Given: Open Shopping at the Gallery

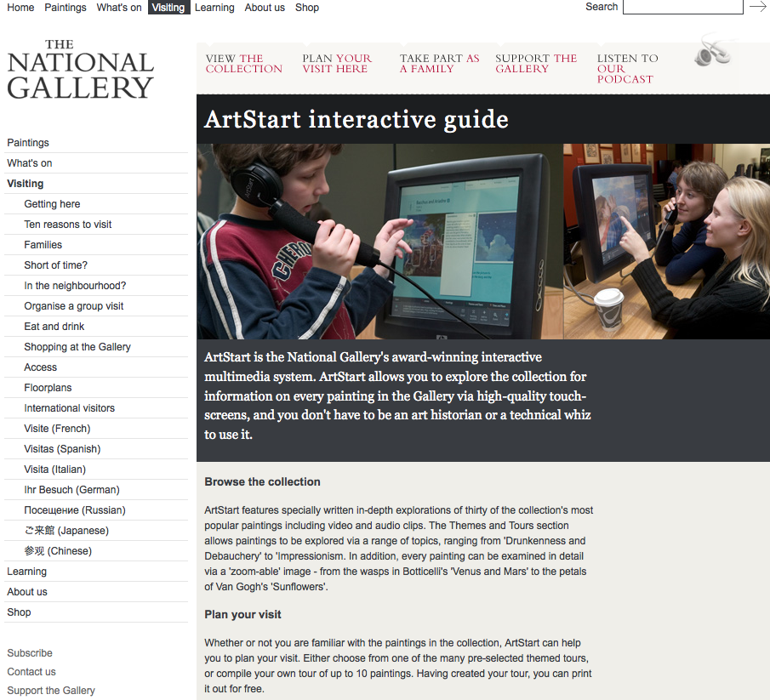Looking at the screenshot, I should pyautogui.click(x=77, y=347).
